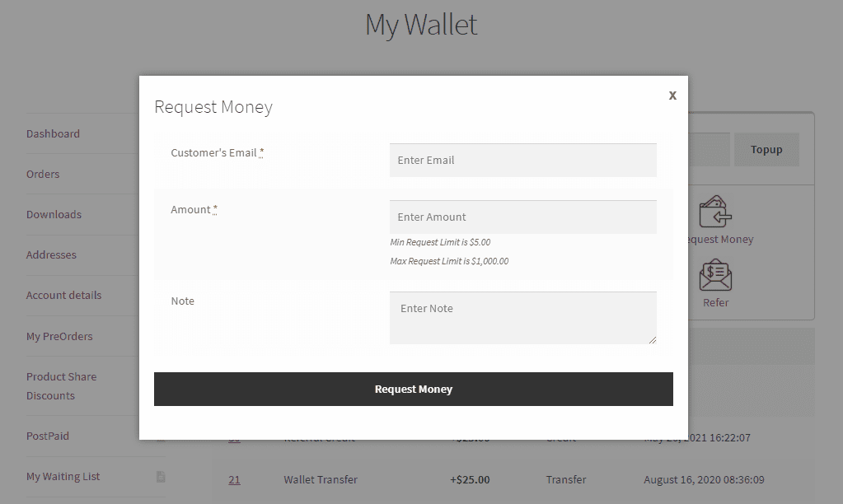Open Account details
This screenshot has width=843, height=504.
[63, 295]
